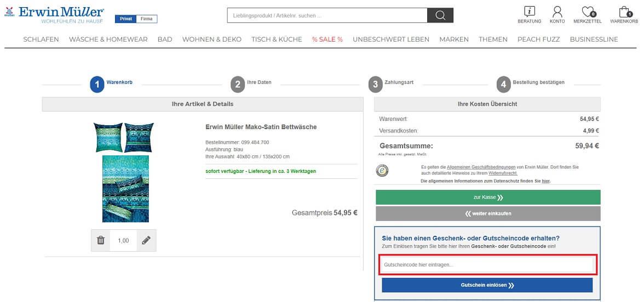
Task: Click the Trusted Shops seal icon
Action: [382, 170]
